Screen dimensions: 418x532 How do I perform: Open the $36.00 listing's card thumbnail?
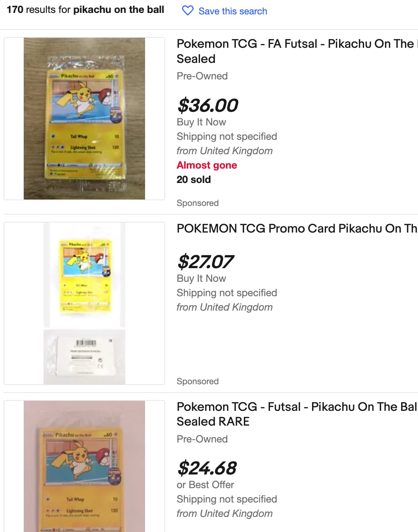click(x=84, y=119)
